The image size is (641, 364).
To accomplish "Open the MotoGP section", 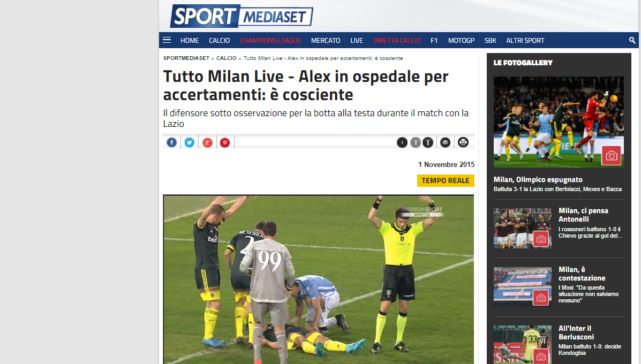I will pos(461,41).
